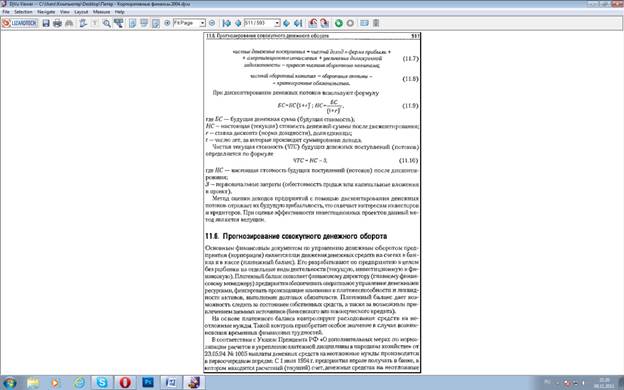Screen dimensions: 624x390
Task: Open the Measure menu
Action: tap(101, 12)
